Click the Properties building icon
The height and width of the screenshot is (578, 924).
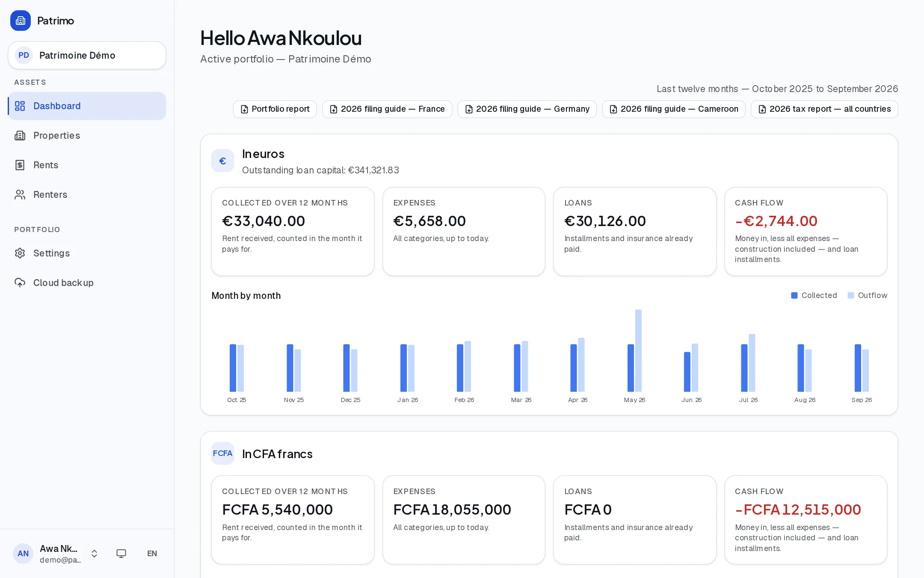[x=20, y=135]
